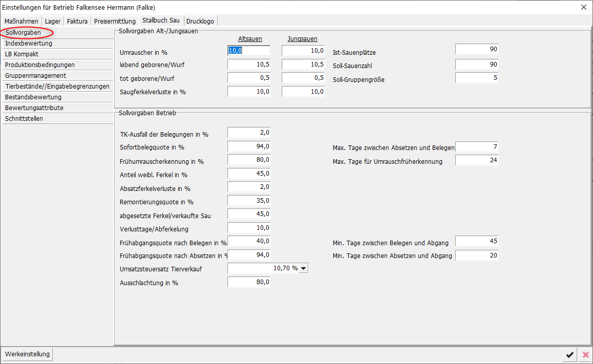
Task: Open the Schnittstellen section
Action: [x=24, y=119]
